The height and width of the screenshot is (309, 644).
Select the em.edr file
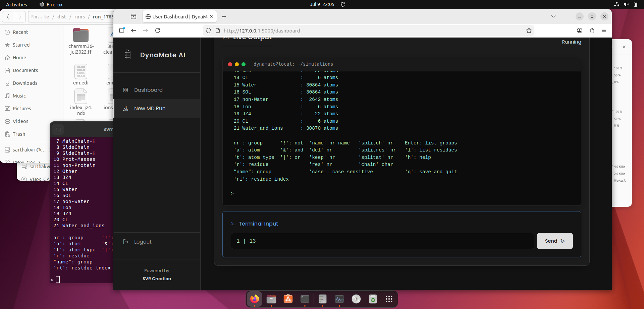point(81,74)
